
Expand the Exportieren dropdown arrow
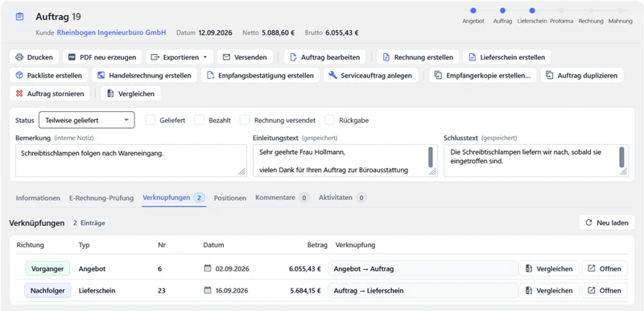click(205, 57)
